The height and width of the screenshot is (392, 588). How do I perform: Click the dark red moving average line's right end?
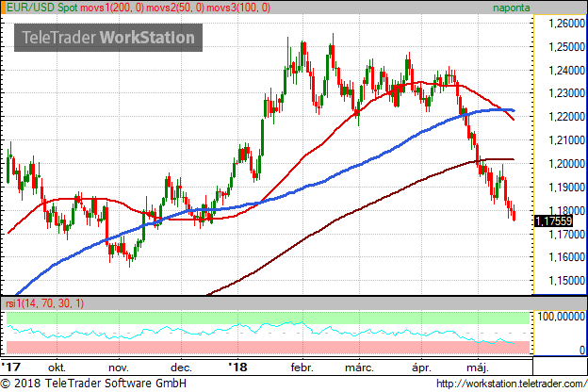pyautogui.click(x=513, y=159)
